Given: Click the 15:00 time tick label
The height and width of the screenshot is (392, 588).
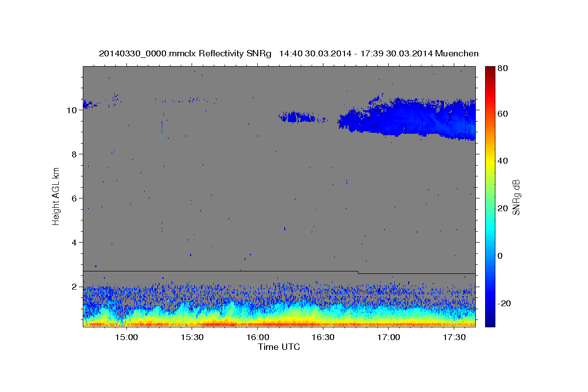Looking at the screenshot, I should tap(126, 337).
